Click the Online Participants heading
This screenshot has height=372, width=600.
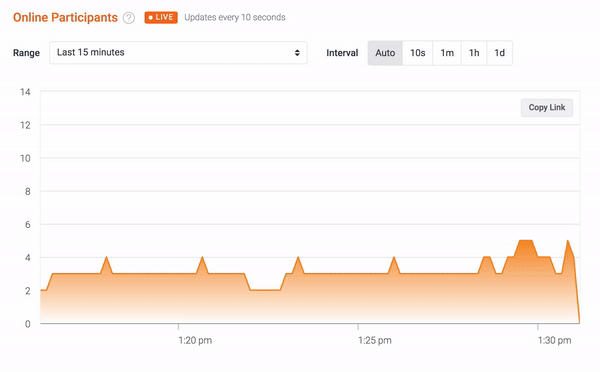65,18
